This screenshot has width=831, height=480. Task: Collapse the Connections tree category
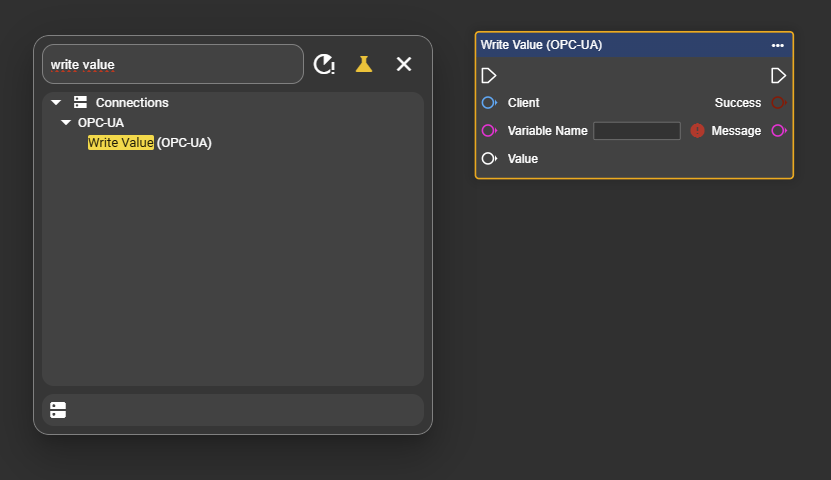(x=56, y=103)
